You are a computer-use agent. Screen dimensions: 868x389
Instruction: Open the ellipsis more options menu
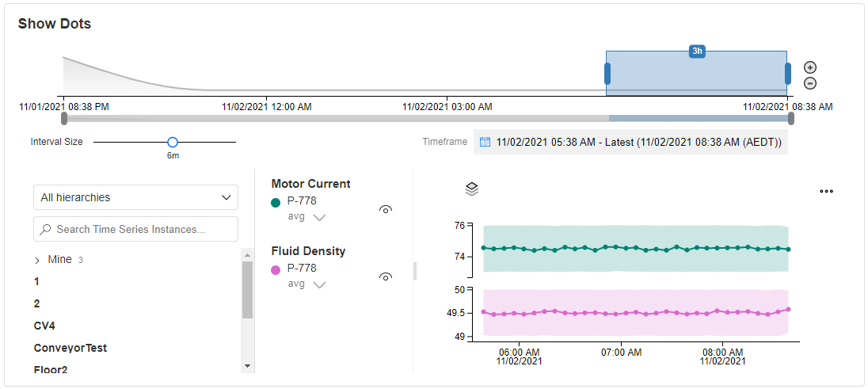(x=827, y=191)
